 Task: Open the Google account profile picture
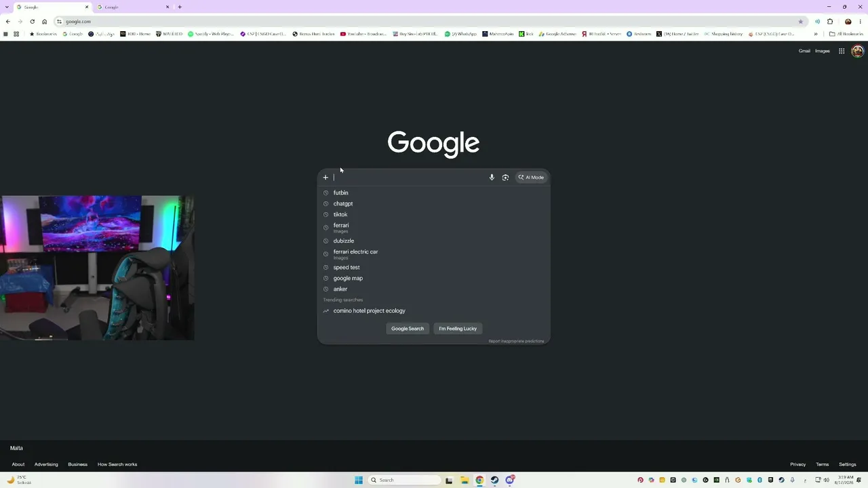click(857, 51)
